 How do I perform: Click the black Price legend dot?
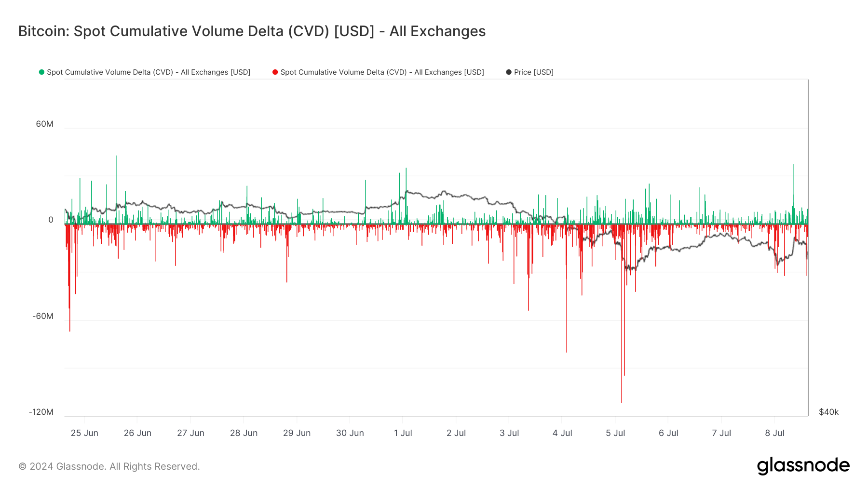coord(508,72)
